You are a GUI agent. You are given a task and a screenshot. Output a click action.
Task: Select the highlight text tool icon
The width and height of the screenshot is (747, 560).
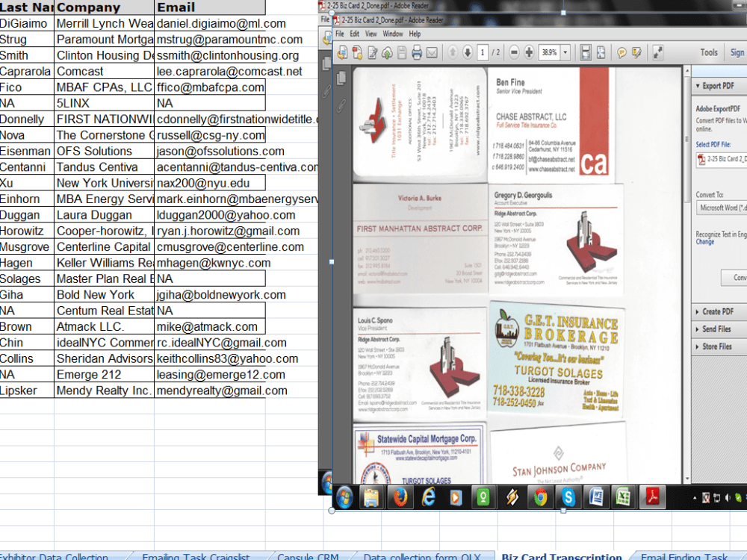(x=637, y=52)
